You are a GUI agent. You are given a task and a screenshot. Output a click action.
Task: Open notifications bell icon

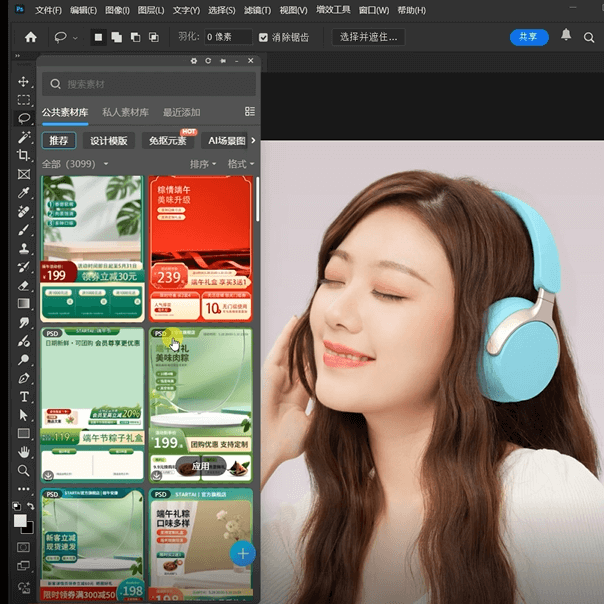(x=566, y=35)
